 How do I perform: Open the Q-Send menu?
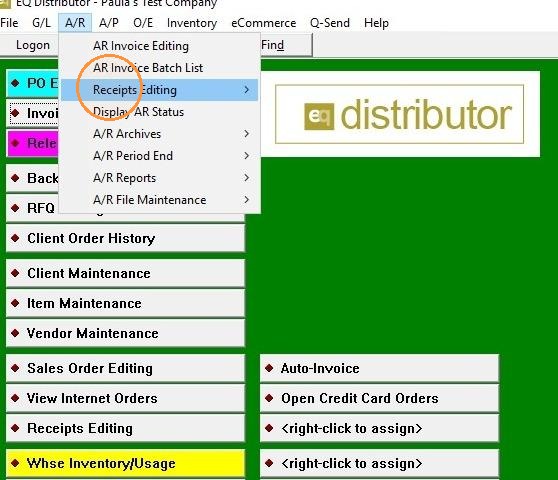(x=330, y=23)
